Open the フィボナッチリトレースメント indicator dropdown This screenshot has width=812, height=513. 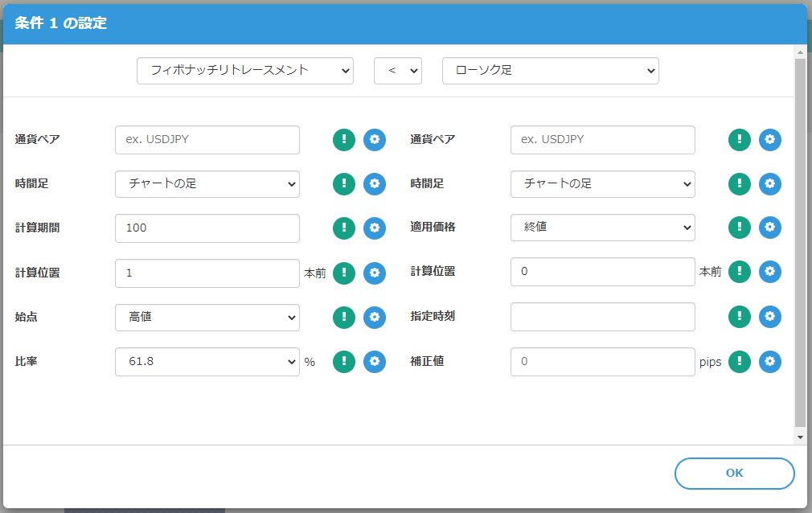click(x=245, y=71)
